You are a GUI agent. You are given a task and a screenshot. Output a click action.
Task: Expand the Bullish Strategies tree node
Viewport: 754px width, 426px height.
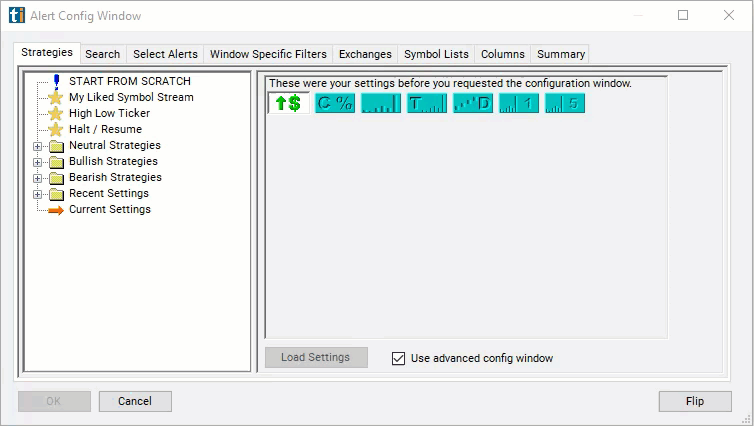(38, 162)
